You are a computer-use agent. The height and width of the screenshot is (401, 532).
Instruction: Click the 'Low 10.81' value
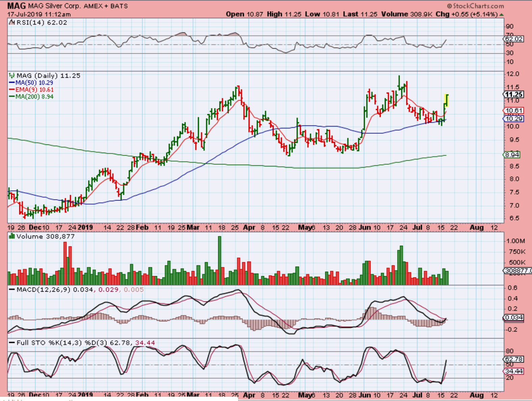coord(322,14)
